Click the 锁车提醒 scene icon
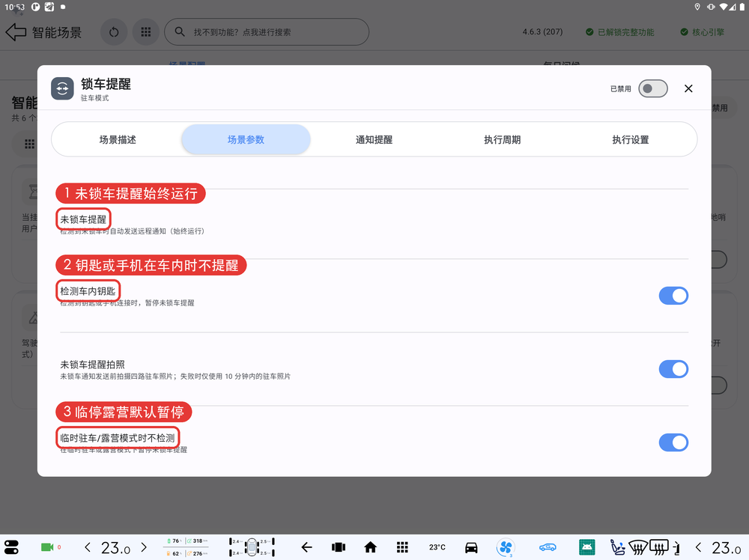This screenshot has width=749, height=560. 62,88
